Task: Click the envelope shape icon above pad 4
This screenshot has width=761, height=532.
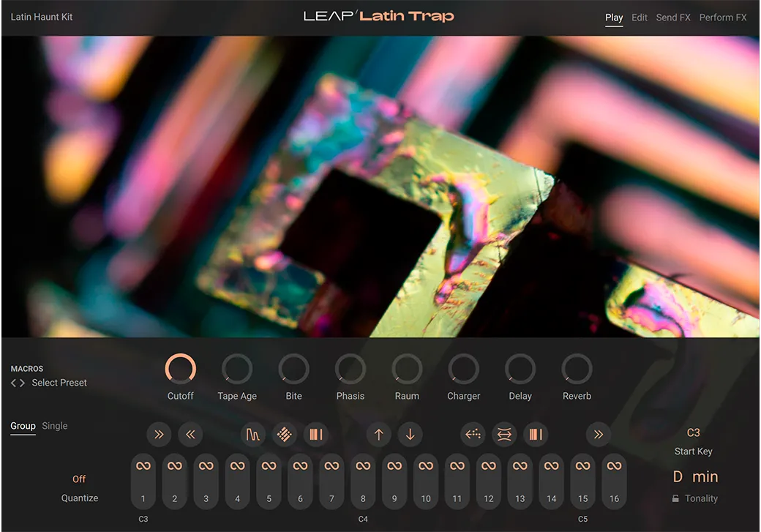Action: click(253, 435)
